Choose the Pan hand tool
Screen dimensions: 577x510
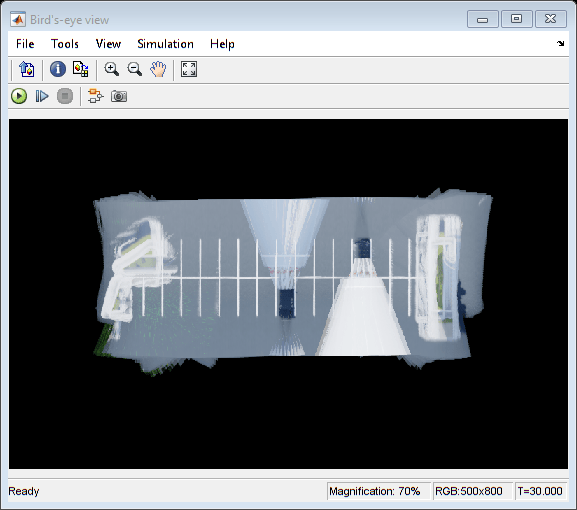[158, 69]
